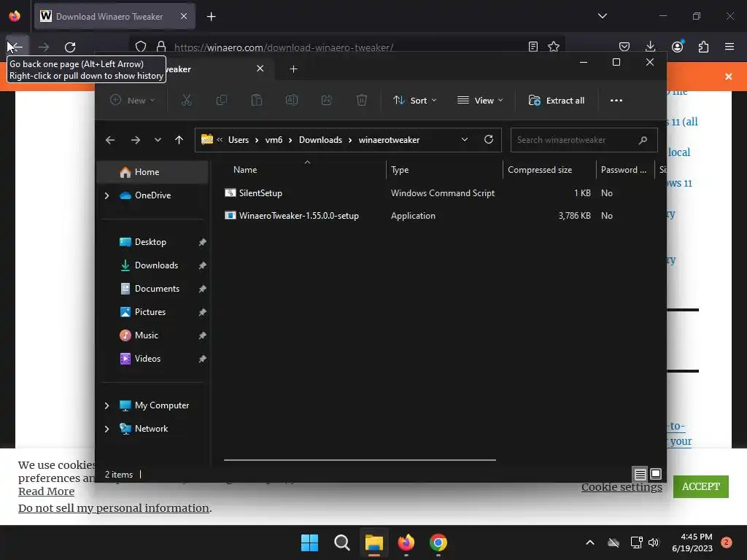Bookmark this page with the star icon
Image resolution: width=747 pixels, height=560 pixels.
click(x=554, y=47)
